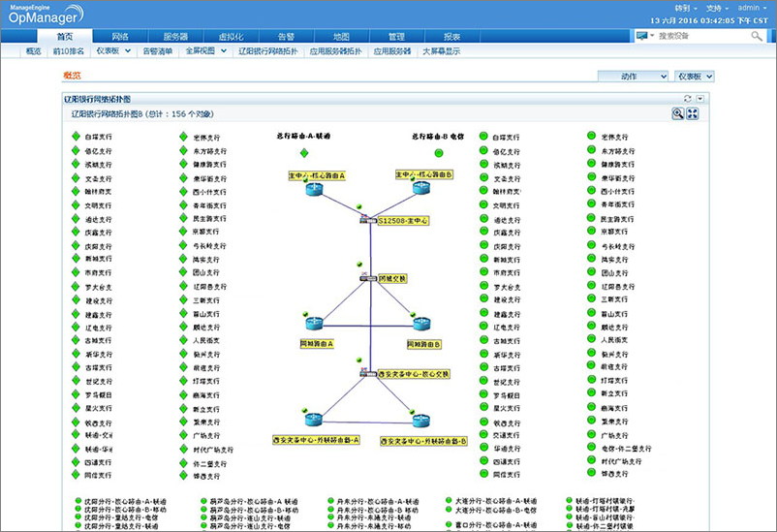
Task: Open the 转到 dropdown menu
Action: click(x=686, y=8)
